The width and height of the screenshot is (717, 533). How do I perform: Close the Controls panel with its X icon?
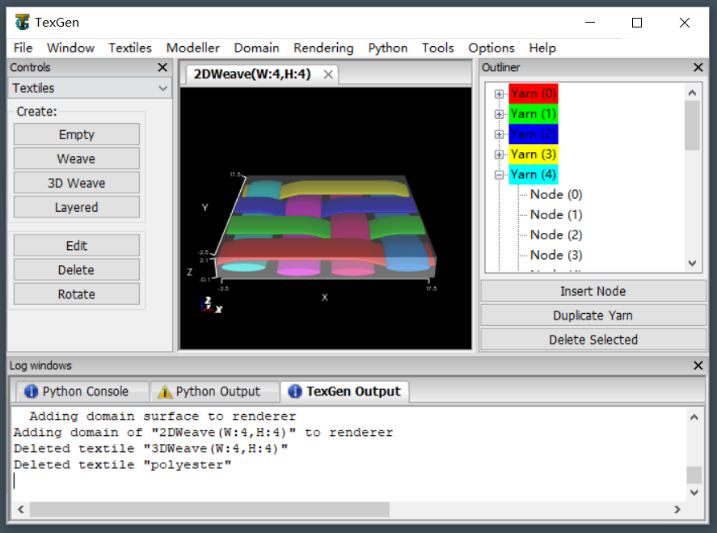163,68
